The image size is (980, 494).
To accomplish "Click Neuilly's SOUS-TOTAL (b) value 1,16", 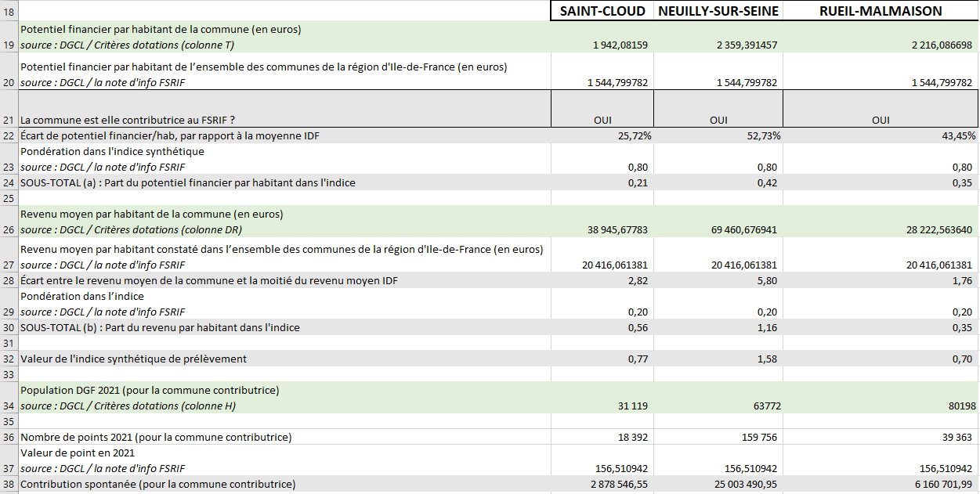I will 718,327.
